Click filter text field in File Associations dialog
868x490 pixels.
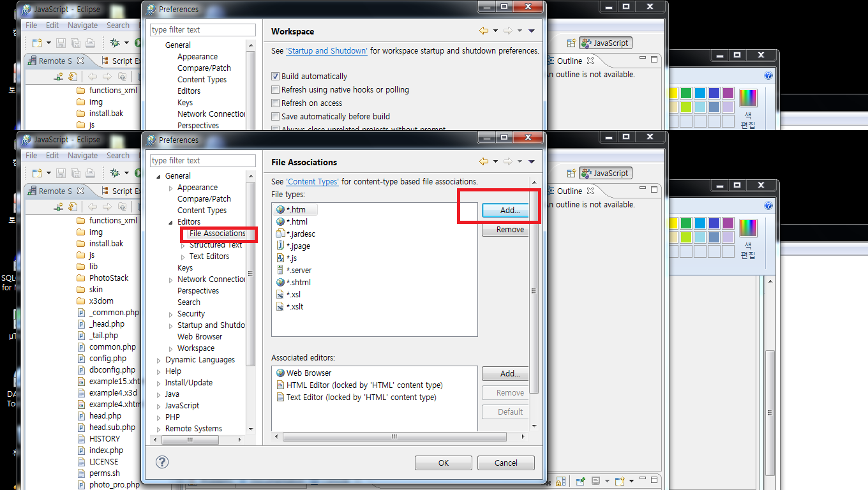tap(202, 160)
